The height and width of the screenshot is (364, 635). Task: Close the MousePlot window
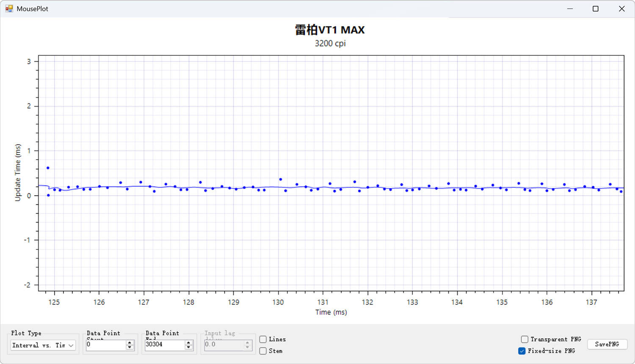621,8
